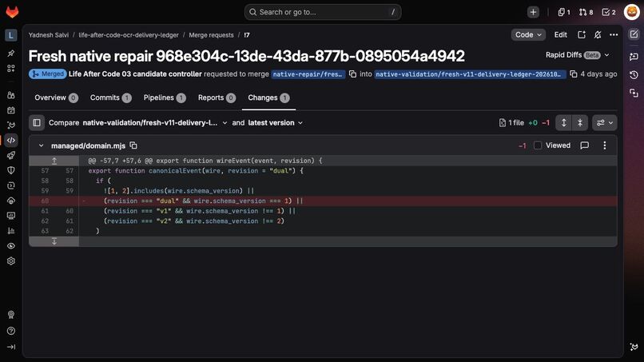Collapse the managed/domain.mjs file diff

(41, 145)
